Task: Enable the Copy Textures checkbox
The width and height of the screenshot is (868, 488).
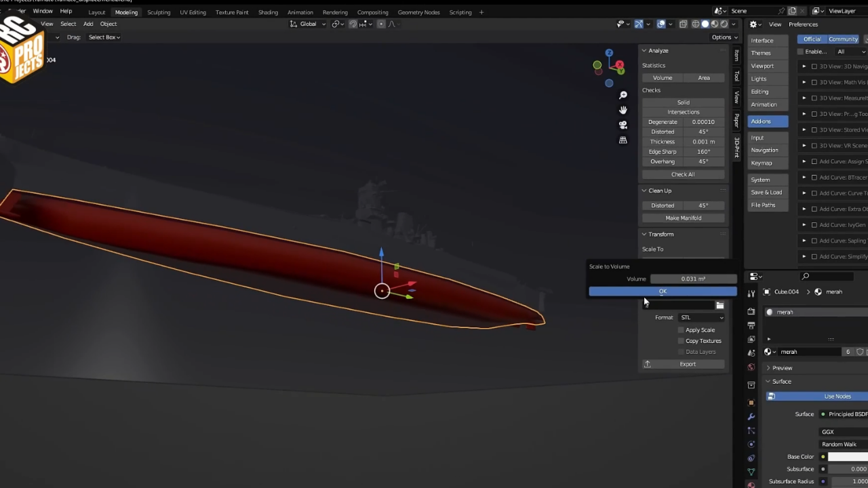Action: pos(681,341)
